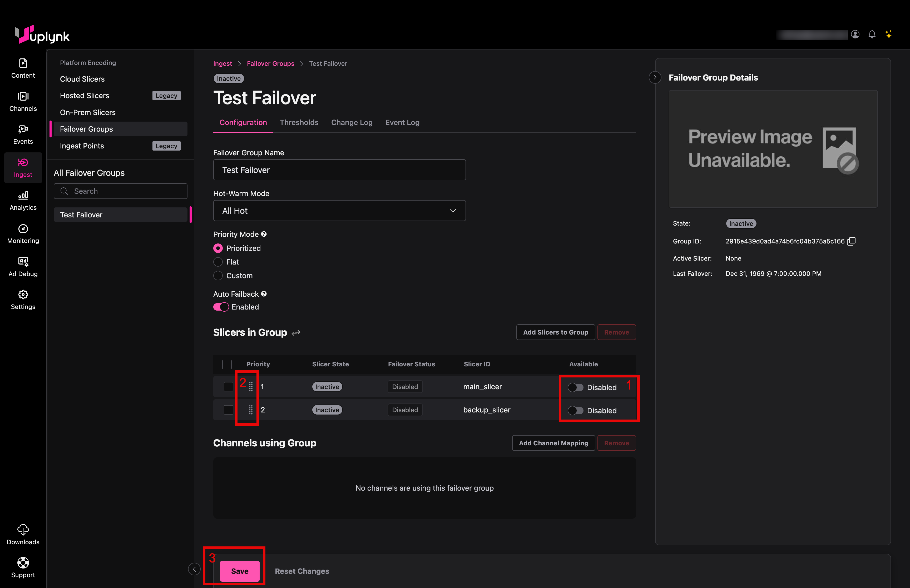
Task: Open the Event Log tab
Action: pyautogui.click(x=402, y=123)
